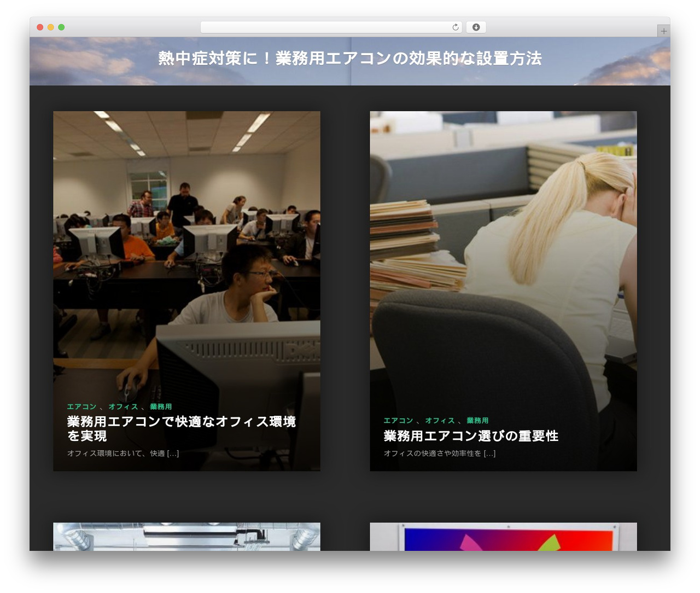
Task: Select エアコン tag on the computer-room card
Action: point(81,406)
